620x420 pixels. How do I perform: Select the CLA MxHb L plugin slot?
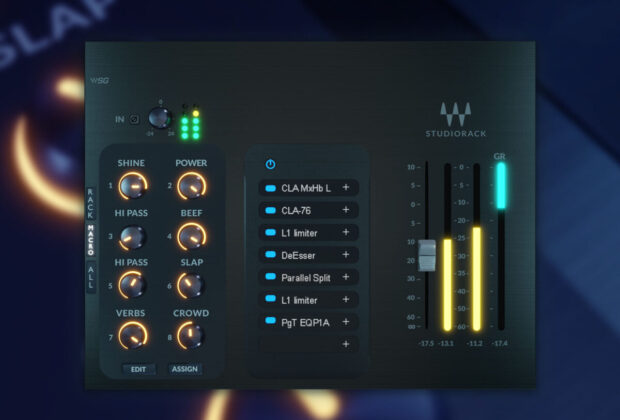point(308,188)
